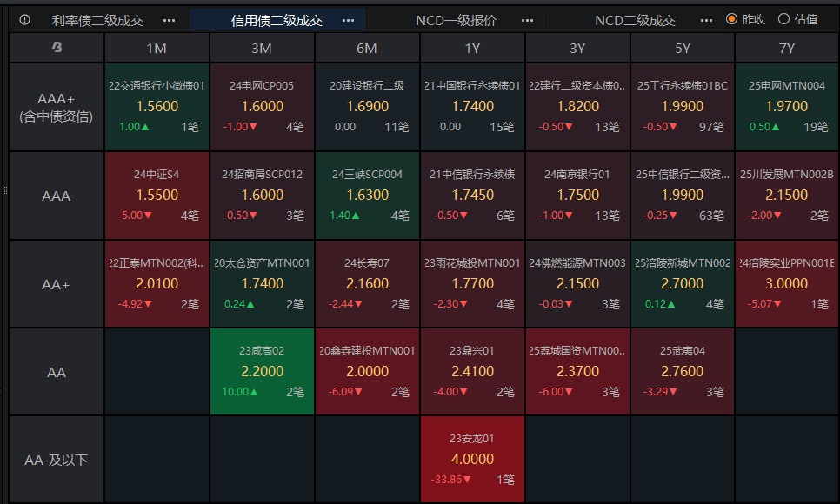Viewport: 840px width, 504px height.
Task: Click the logo icon in the header corner
Action: pyautogui.click(x=57, y=48)
